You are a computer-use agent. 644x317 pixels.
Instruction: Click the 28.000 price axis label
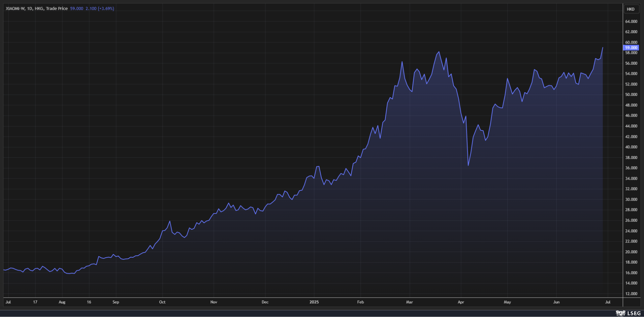pyautogui.click(x=631, y=210)
